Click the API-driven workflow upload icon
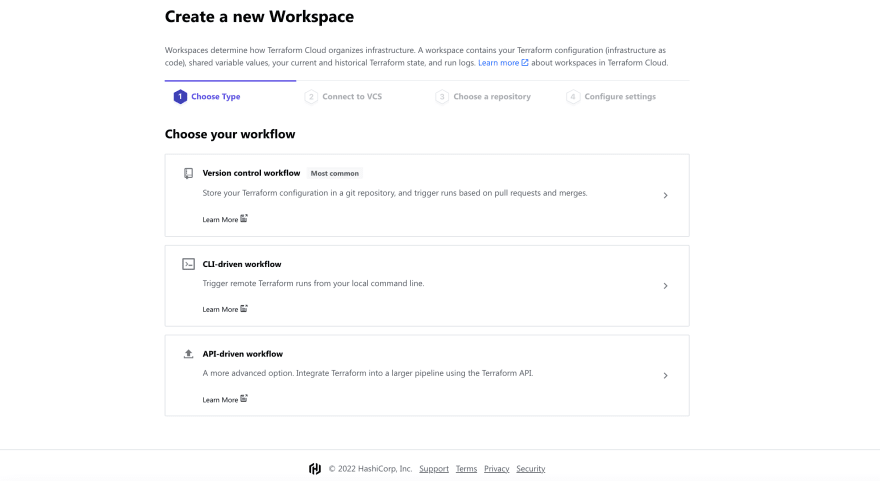 189,354
